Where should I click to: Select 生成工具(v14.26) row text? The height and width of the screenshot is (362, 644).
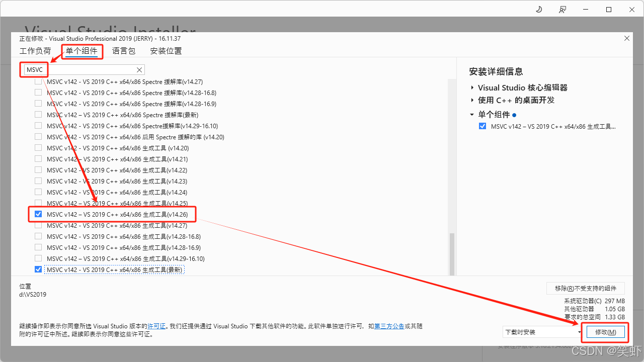point(117,214)
